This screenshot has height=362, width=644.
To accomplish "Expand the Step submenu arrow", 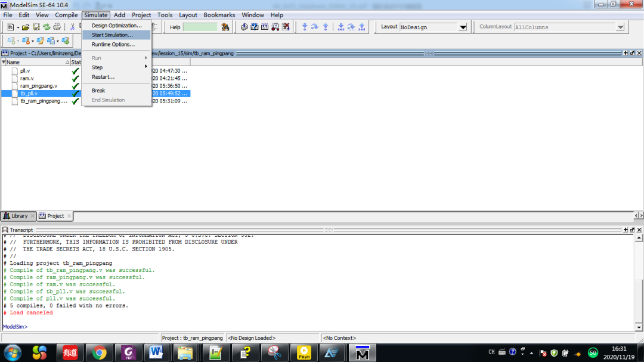I will tap(146, 67).
